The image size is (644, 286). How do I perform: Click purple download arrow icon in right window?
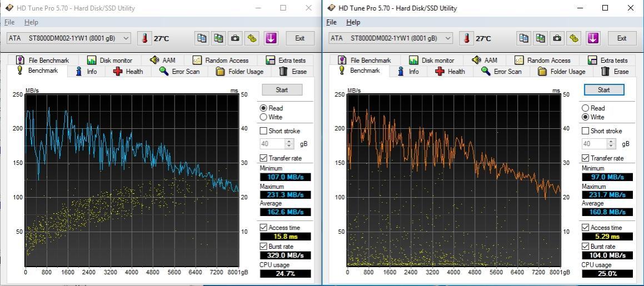coord(593,38)
